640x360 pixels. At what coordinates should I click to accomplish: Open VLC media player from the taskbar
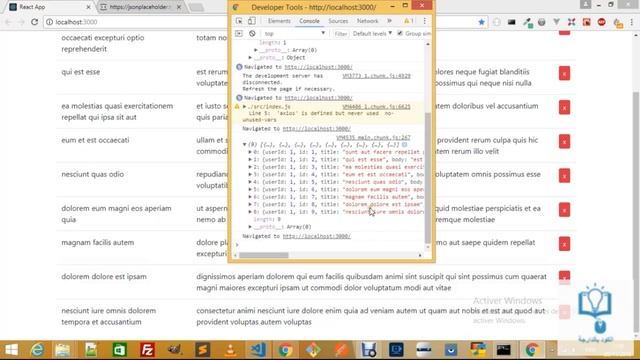(231, 350)
